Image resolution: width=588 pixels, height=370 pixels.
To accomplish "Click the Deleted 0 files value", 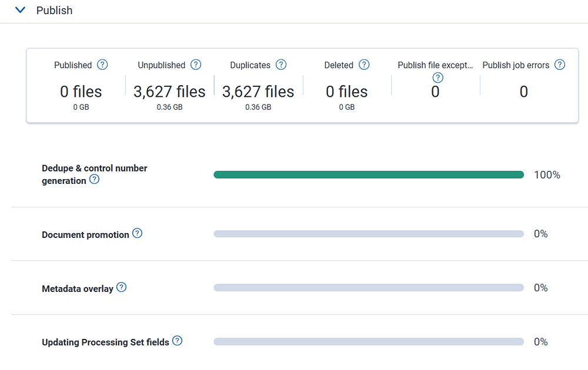I will point(346,92).
